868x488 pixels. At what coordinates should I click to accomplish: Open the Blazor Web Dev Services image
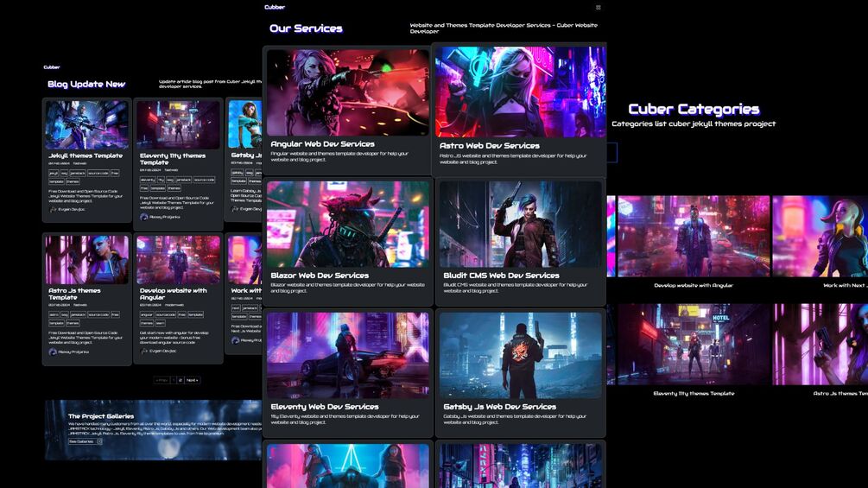348,224
